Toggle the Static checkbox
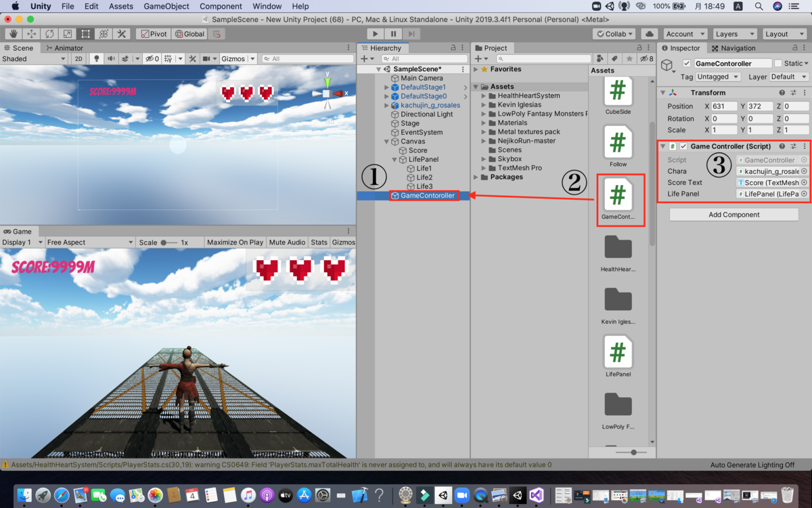The width and height of the screenshot is (812, 508). point(778,64)
